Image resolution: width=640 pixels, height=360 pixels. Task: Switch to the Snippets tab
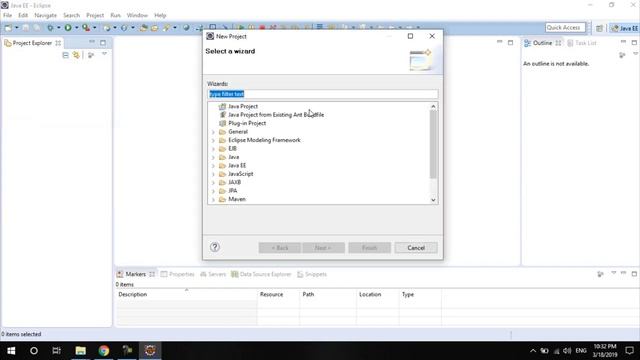pyautogui.click(x=312, y=274)
